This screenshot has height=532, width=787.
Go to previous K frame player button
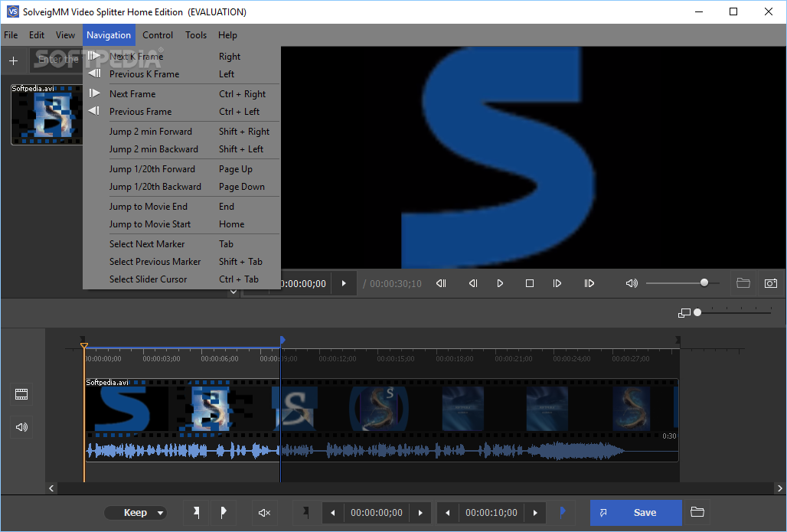pos(441,283)
